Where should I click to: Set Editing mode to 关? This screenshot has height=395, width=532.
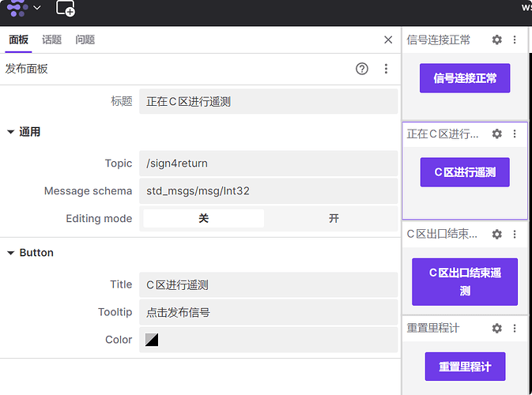(203, 218)
